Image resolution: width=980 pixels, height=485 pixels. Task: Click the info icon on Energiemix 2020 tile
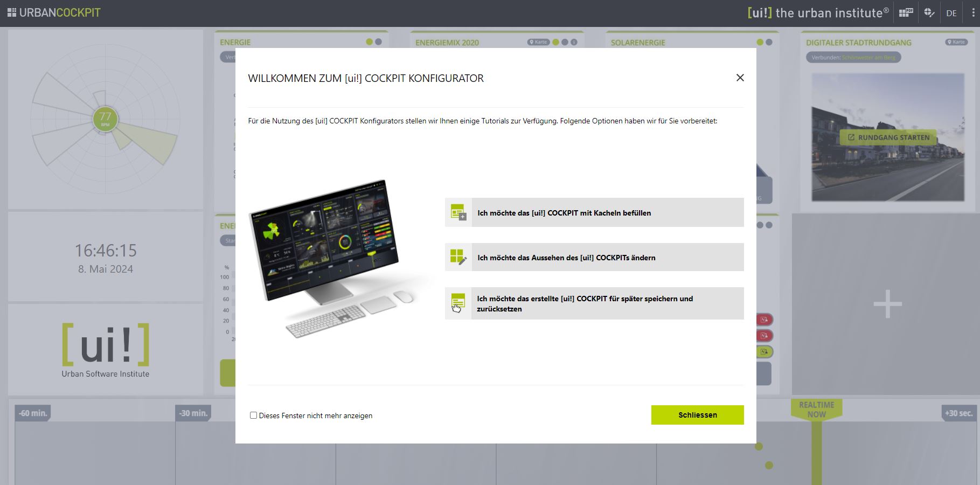574,42
